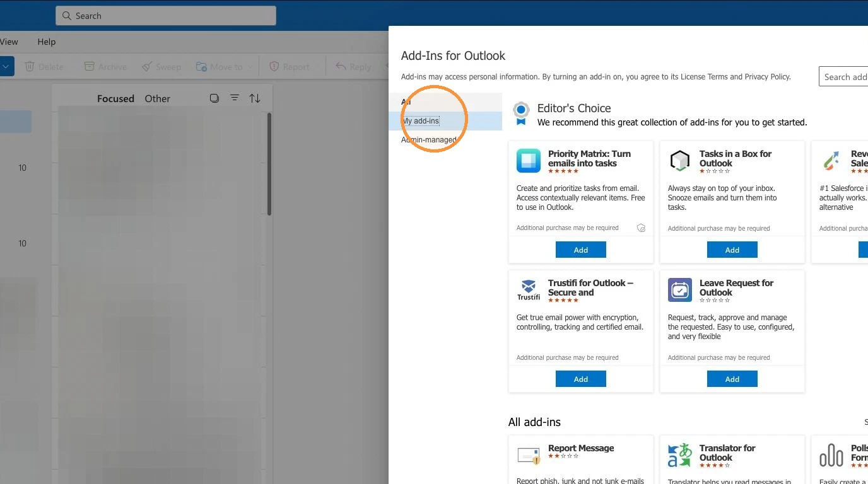Open the message filter icon

pyautogui.click(x=235, y=98)
